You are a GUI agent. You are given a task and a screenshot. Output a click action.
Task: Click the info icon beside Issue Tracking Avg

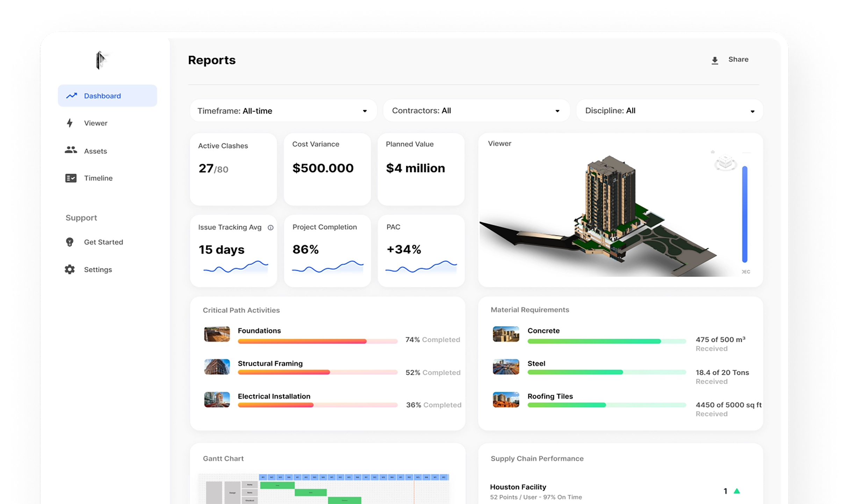pos(271,227)
